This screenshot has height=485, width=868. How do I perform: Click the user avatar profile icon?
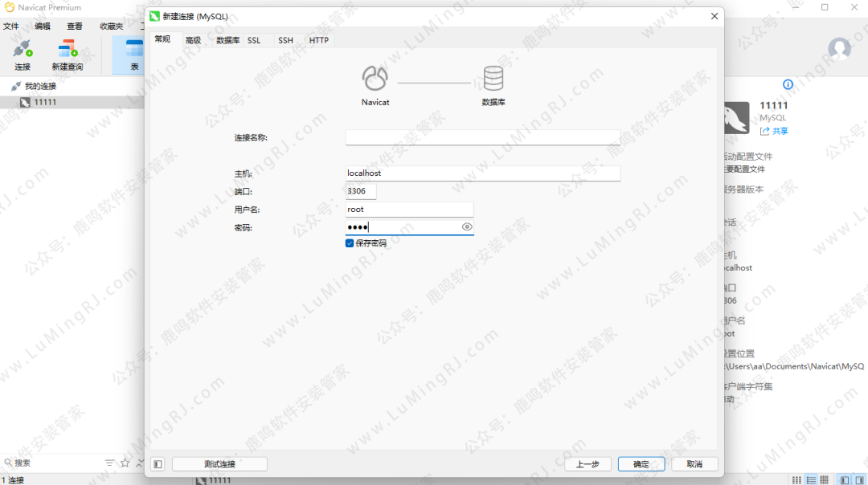click(x=839, y=49)
